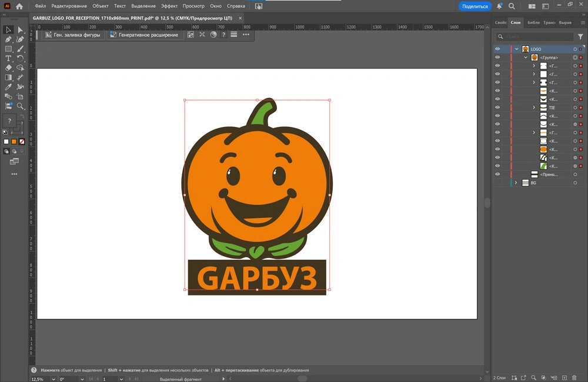Select the Pen tool
The image size is (588, 382).
pos(8,39)
